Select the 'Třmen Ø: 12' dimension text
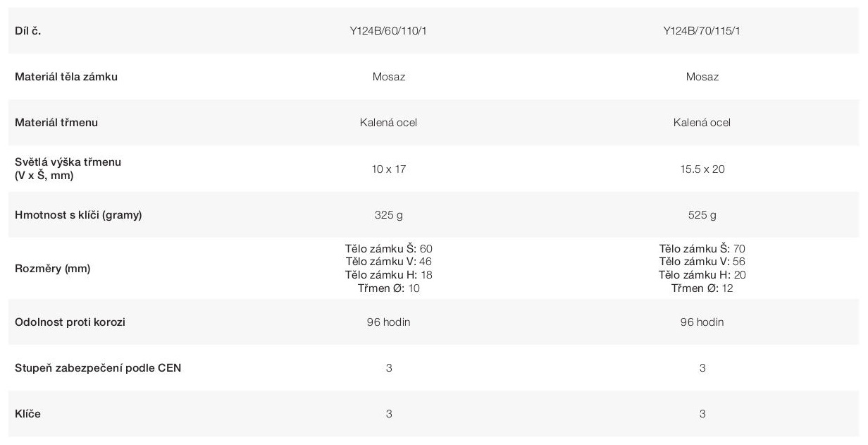868x445 pixels. [702, 288]
